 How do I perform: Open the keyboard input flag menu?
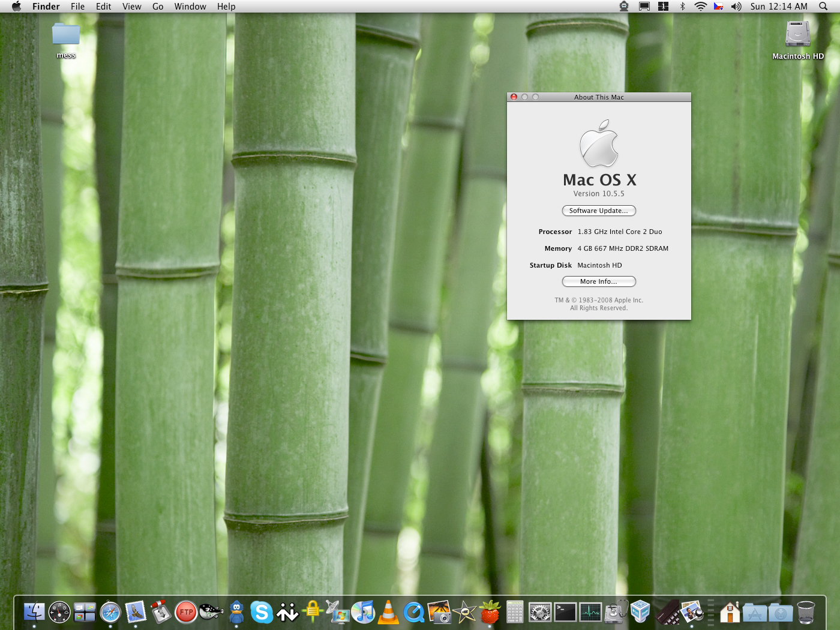click(x=718, y=7)
